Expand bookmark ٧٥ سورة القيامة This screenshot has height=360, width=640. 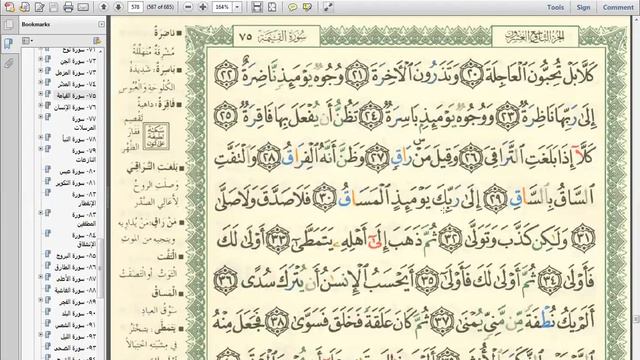coord(40,94)
